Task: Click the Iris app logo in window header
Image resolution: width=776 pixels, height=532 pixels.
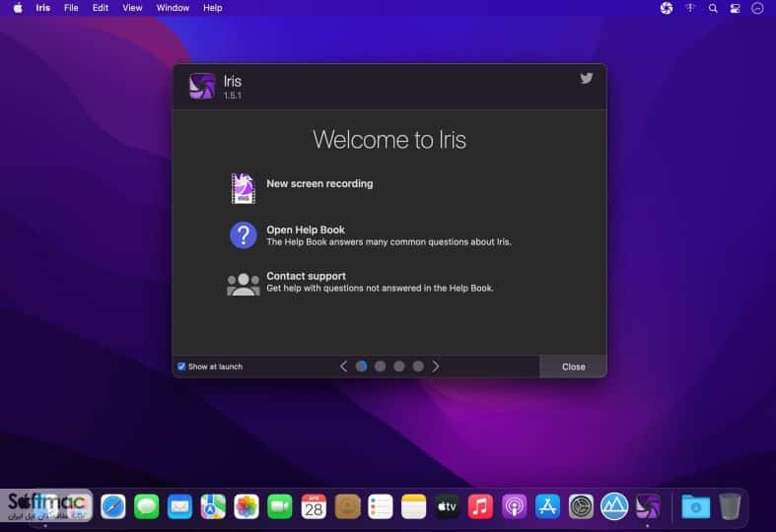Action: coord(202,86)
